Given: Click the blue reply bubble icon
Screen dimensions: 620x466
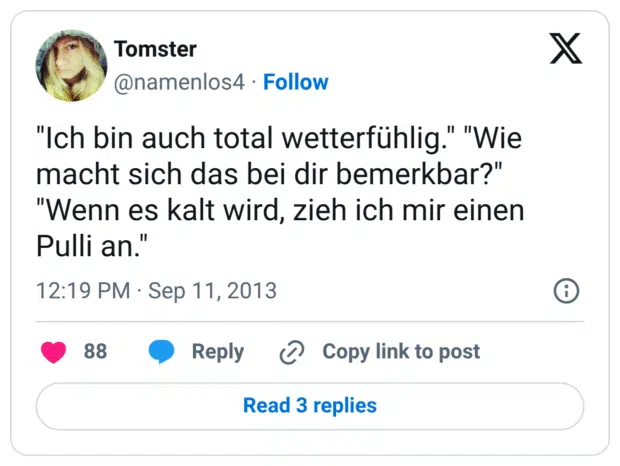Looking at the screenshot, I should [x=161, y=352].
